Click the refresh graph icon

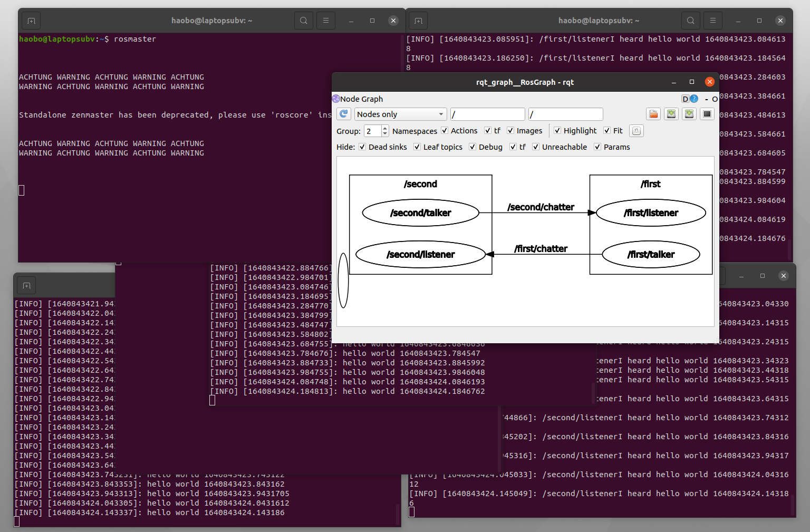(343, 113)
